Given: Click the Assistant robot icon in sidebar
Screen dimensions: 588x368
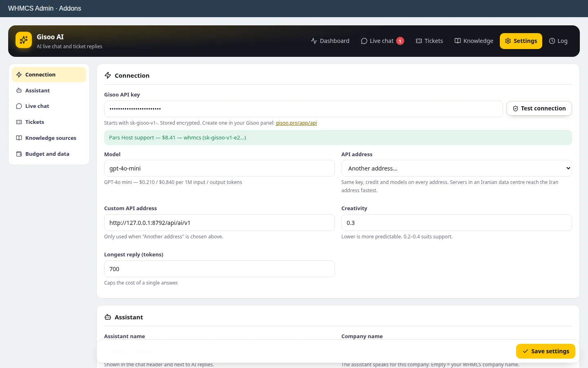Looking at the screenshot, I should (x=19, y=90).
